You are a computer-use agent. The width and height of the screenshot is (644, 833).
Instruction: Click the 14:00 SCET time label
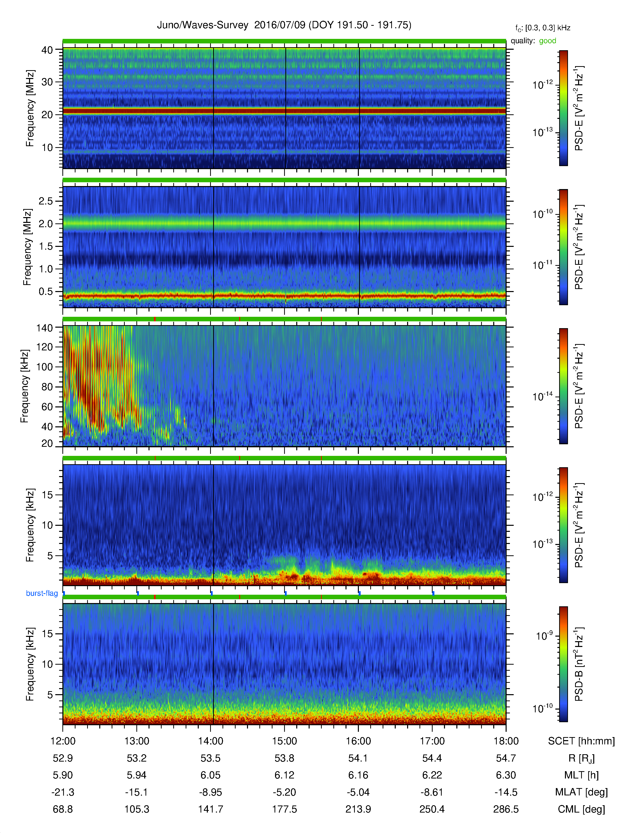point(211,741)
